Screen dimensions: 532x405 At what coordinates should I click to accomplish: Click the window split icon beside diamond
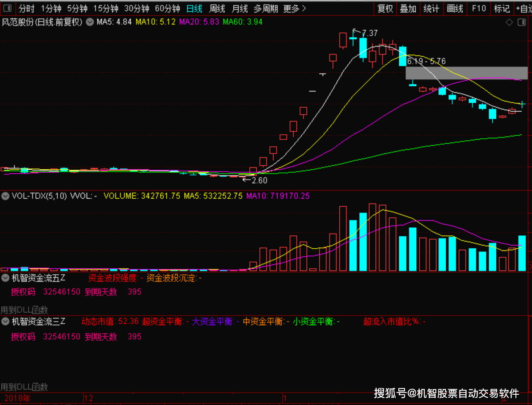click(x=521, y=22)
